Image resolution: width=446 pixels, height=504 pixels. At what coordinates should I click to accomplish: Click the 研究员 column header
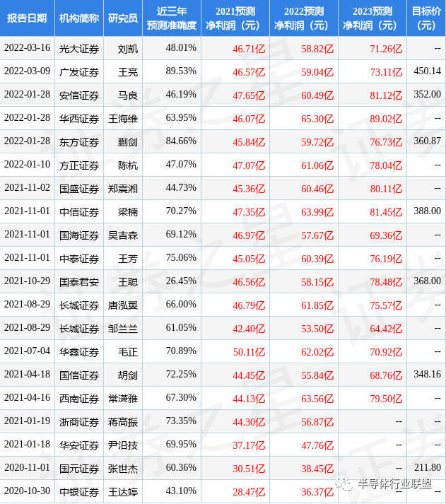(123, 18)
